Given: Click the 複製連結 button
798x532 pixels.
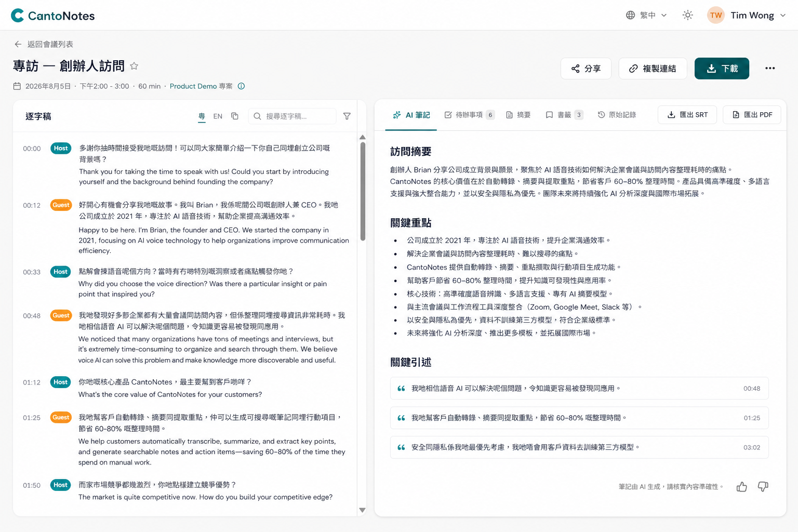Looking at the screenshot, I should (653, 69).
